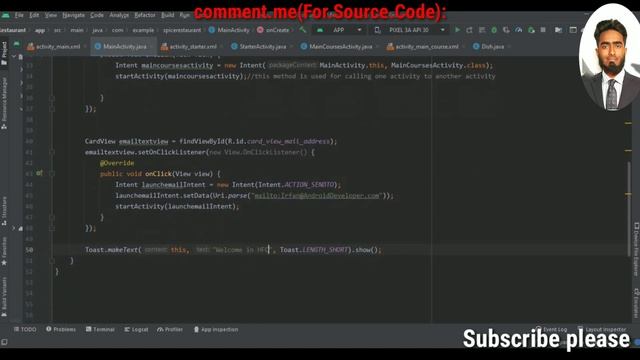Open the Favorites side panel tab
This screenshot has height=360, width=640.
4,251
